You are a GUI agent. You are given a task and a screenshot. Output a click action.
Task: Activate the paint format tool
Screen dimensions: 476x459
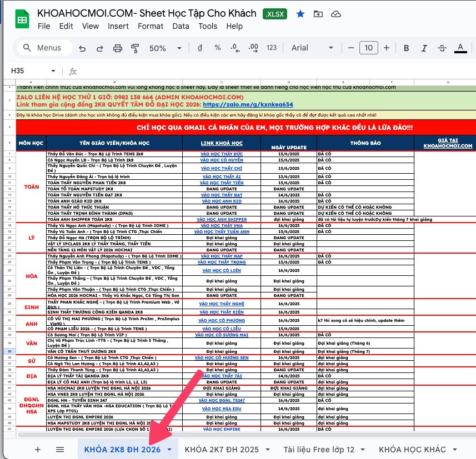click(135, 48)
